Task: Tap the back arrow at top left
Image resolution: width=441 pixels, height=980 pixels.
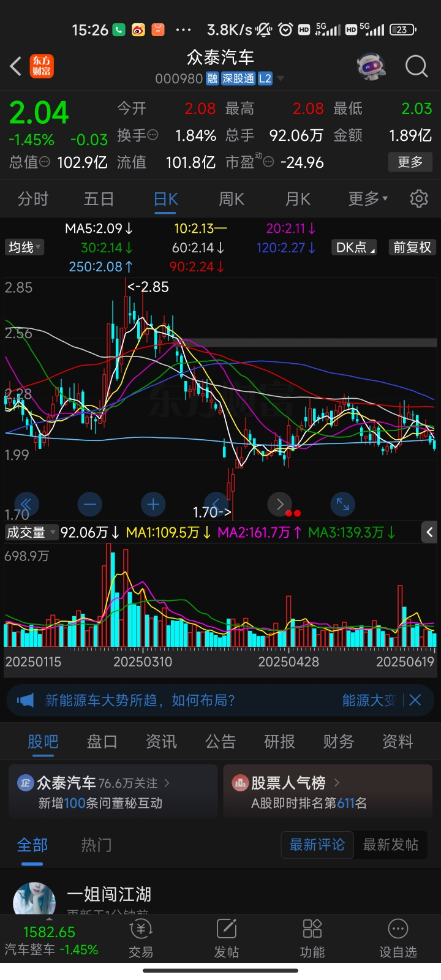Action: 16,66
